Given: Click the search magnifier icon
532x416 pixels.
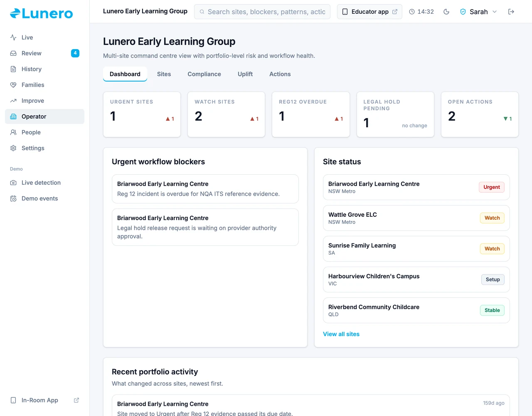Looking at the screenshot, I should click(202, 12).
